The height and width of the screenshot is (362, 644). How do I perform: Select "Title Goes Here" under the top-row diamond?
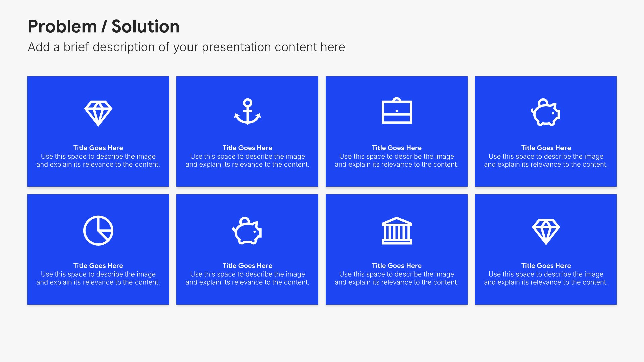pos(98,148)
